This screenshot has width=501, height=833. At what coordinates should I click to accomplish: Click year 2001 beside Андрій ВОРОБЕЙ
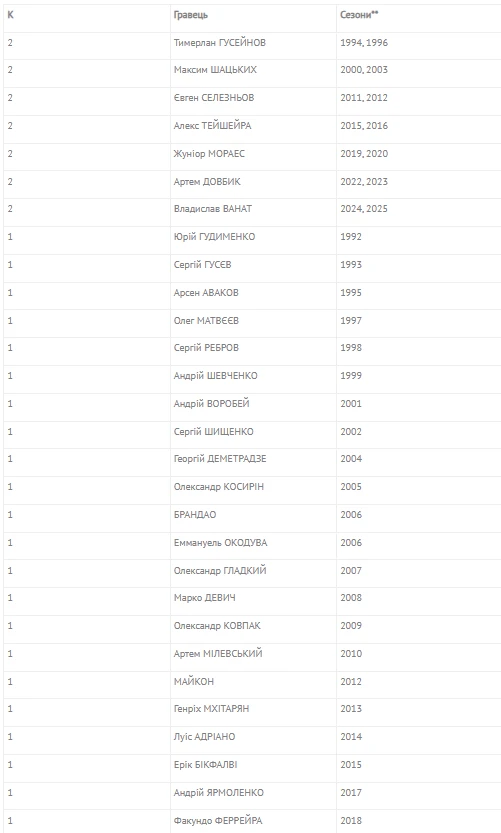point(351,404)
